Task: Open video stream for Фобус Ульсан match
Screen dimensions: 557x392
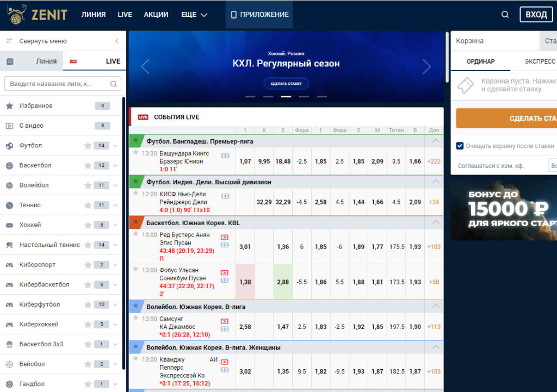Action: coord(225,273)
